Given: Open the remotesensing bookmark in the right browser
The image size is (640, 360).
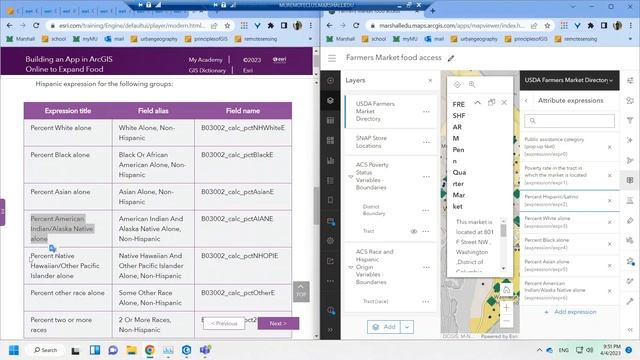Looking at the screenshot, I should click(x=576, y=39).
